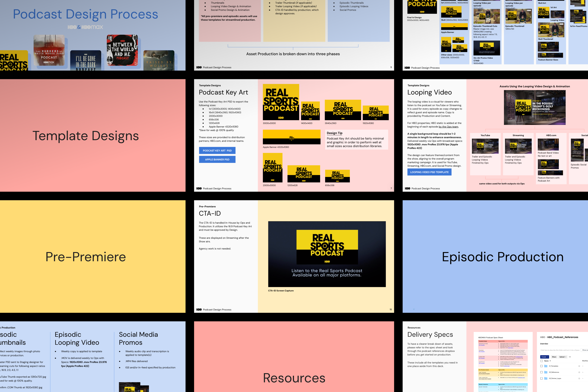The width and height of the screenshot is (588, 392).
Task: Check the 01_Templates row checkbox
Action: pos(542,366)
